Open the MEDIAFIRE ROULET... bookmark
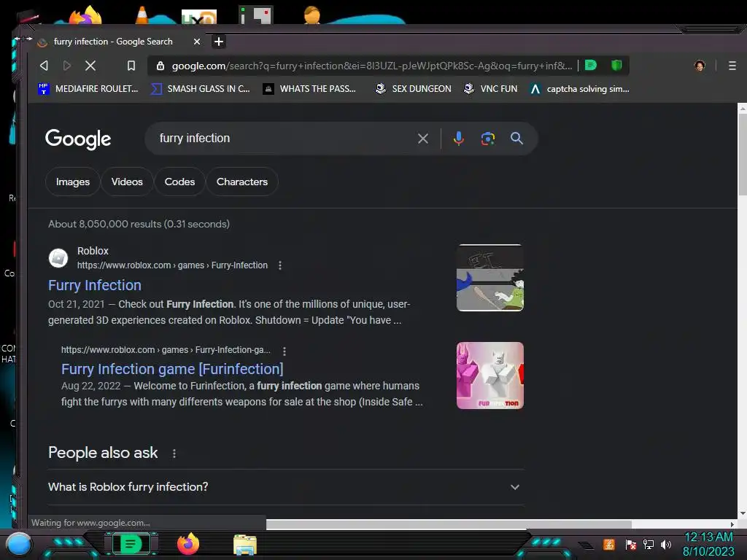The width and height of the screenshot is (747, 560). point(88,88)
